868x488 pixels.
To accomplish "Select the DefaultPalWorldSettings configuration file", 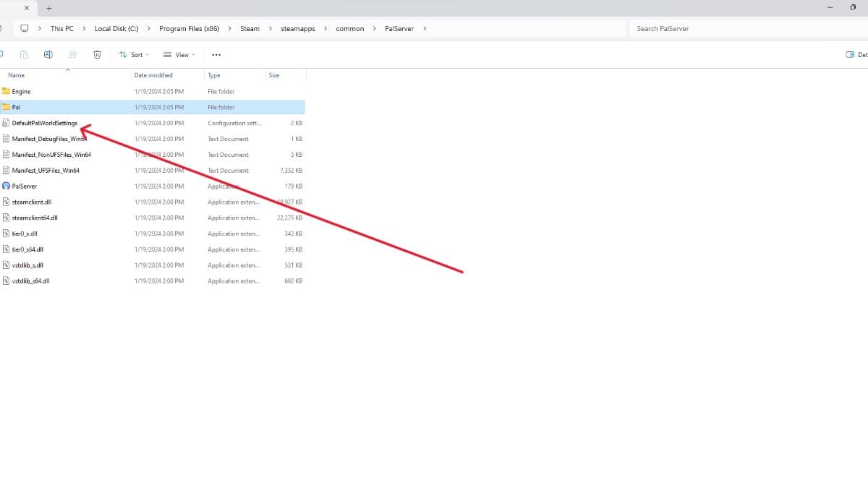I will [44, 123].
